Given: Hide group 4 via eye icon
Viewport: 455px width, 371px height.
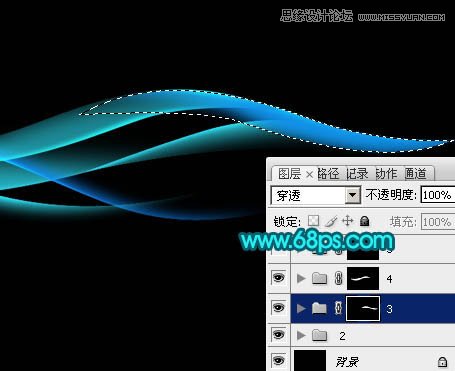Looking at the screenshot, I should pyautogui.click(x=279, y=278).
